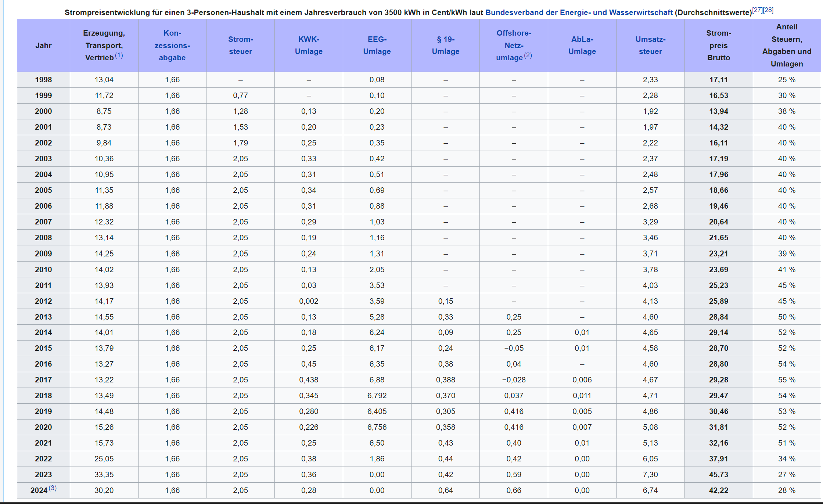
Task: Open the Konzessionsabgabe header link
Action: point(172,45)
